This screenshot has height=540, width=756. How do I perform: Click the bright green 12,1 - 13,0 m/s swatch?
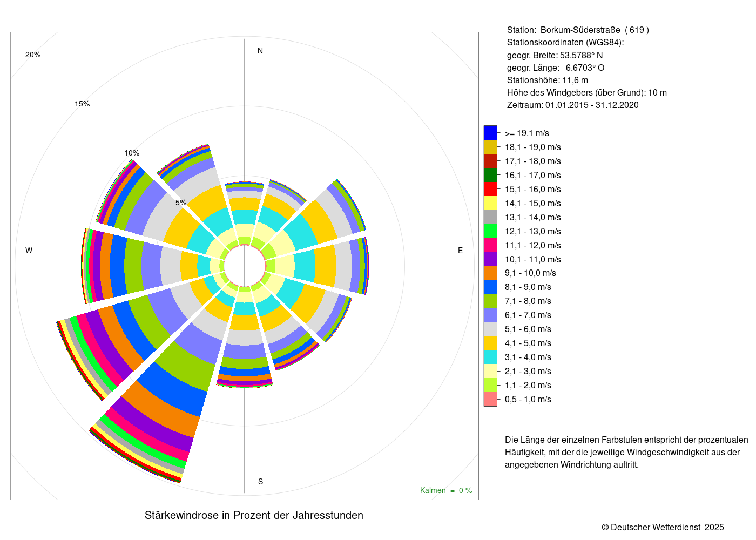tap(490, 231)
